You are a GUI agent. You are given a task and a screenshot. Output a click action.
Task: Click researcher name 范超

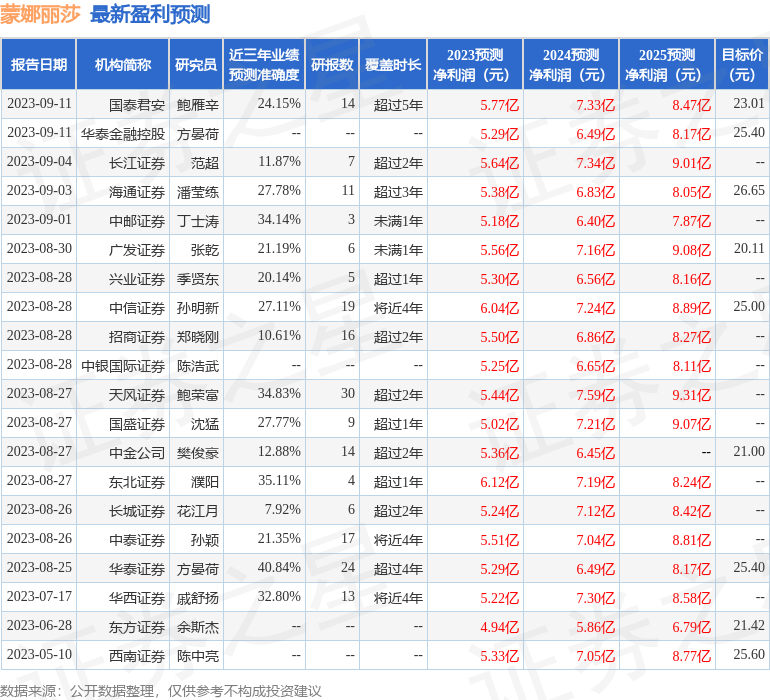[205, 163]
